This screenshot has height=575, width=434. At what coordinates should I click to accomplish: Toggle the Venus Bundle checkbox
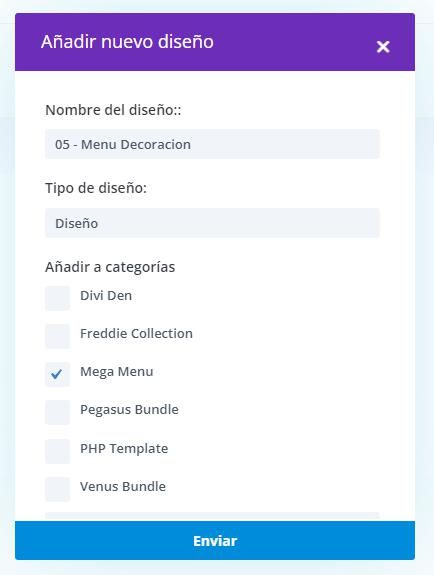pyautogui.click(x=57, y=489)
